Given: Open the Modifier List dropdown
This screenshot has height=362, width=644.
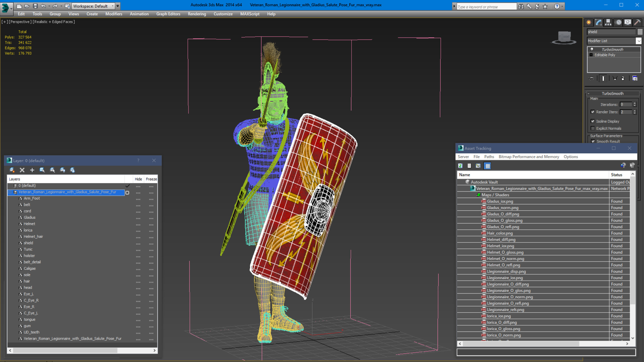Looking at the screenshot, I should click(x=639, y=41).
